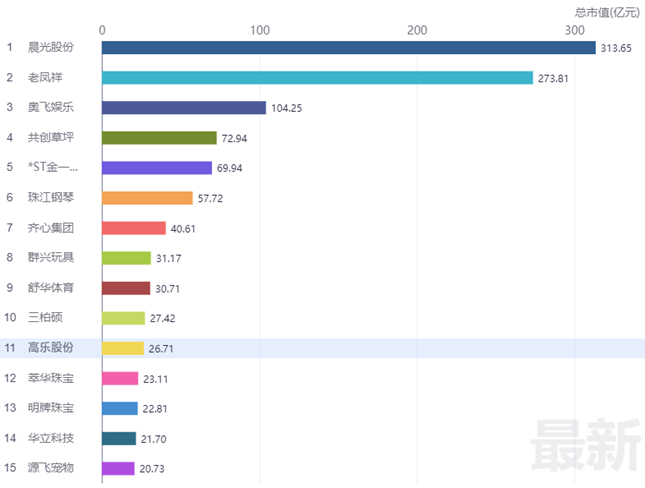This screenshot has height=488, width=645.
Task: Select the 齐心集团 company label
Action: [x=51, y=228]
